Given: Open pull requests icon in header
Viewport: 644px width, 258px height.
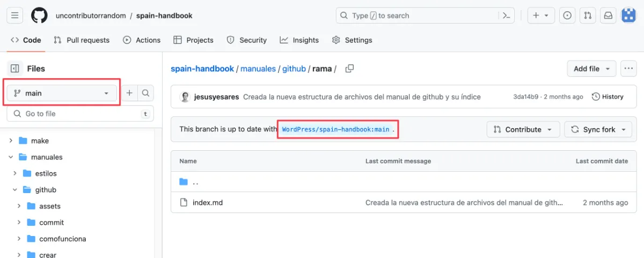Looking at the screenshot, I should [588, 16].
